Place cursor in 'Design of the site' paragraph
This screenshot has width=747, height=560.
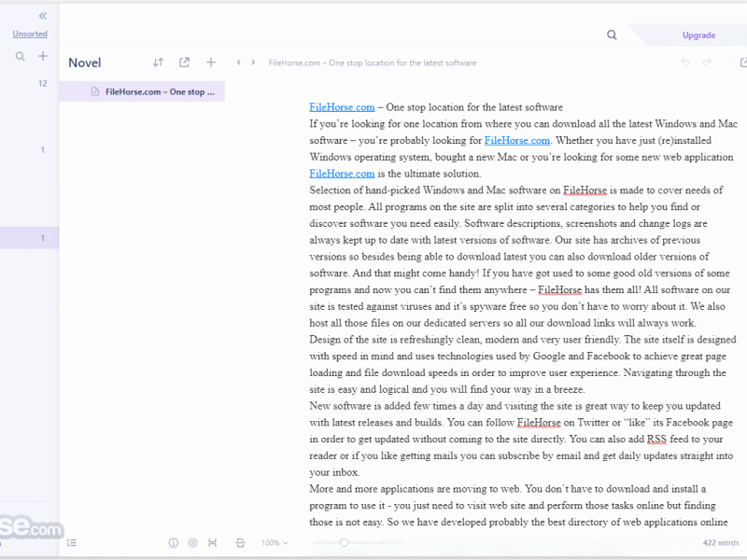[x=523, y=364]
